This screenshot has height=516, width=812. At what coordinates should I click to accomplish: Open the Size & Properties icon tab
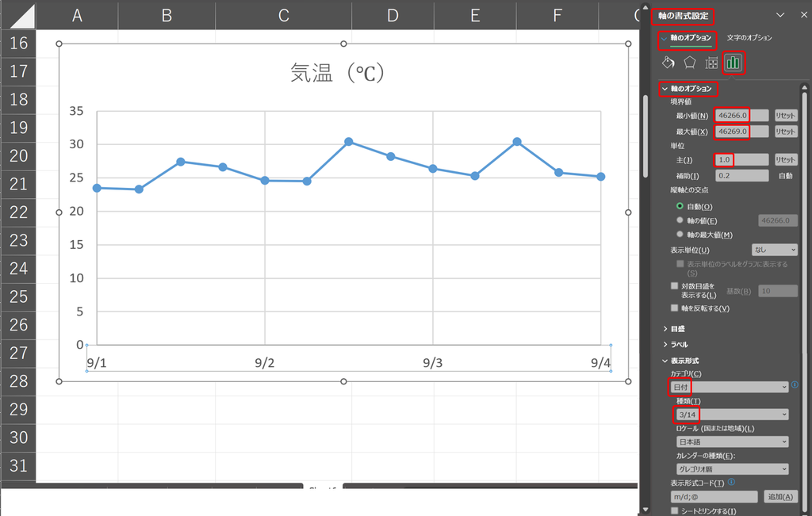click(x=711, y=63)
